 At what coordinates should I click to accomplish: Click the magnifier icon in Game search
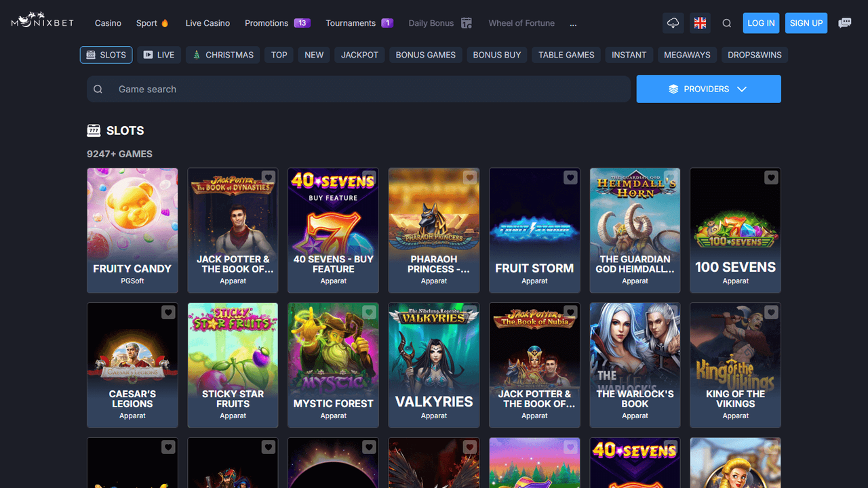[98, 89]
